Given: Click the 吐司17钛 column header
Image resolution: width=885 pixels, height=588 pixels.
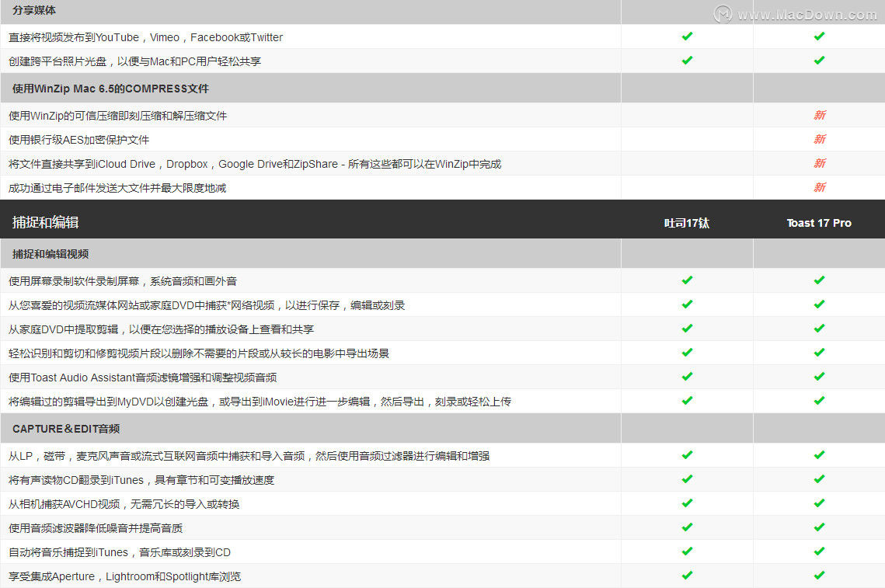Looking at the screenshot, I should point(687,223).
